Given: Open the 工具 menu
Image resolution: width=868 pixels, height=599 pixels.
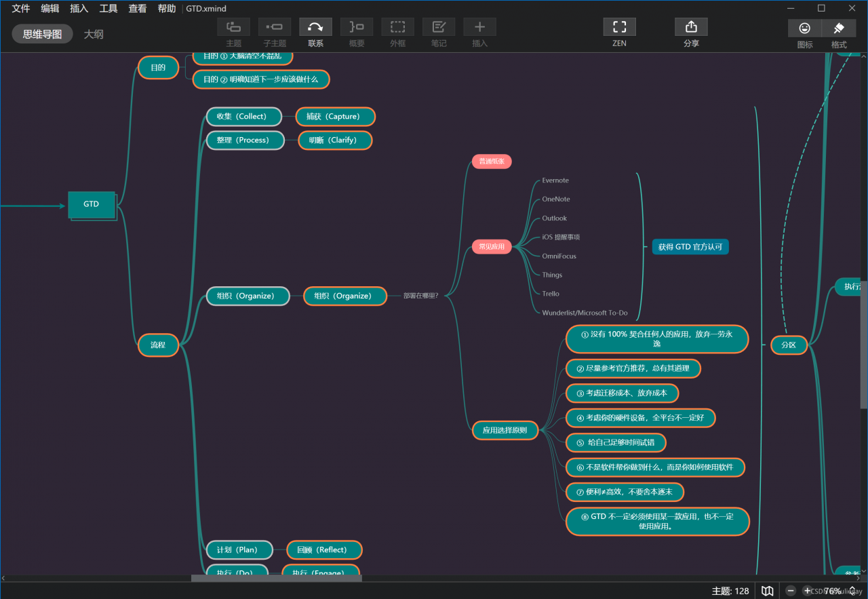Looking at the screenshot, I should click(x=108, y=8).
